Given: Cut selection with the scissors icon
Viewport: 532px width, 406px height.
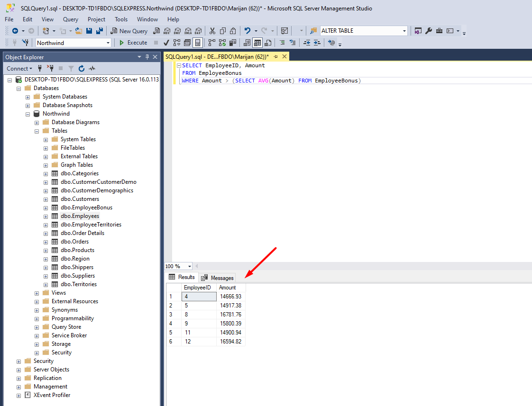Looking at the screenshot, I should click(x=212, y=31).
